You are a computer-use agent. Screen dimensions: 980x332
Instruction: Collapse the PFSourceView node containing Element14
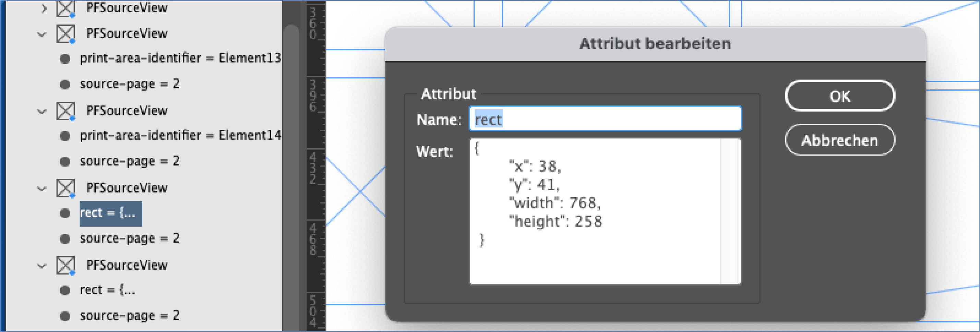tap(41, 111)
